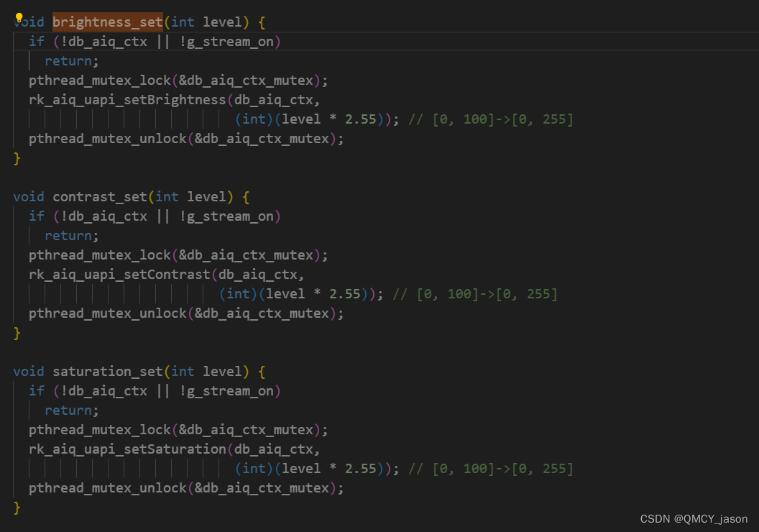Click pthread_mutex_unlock in contrast_set body
Image resolution: width=759 pixels, height=532 pixels.
tap(108, 313)
